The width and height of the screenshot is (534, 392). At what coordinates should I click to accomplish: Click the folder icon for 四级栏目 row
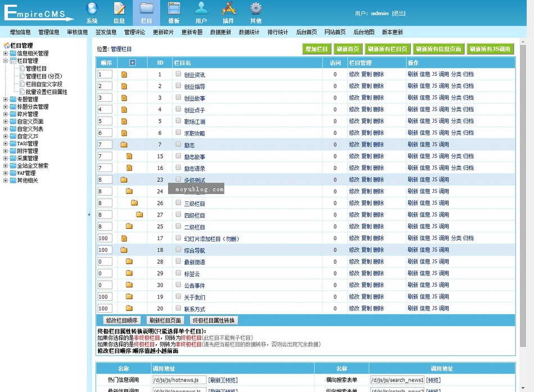(x=139, y=215)
